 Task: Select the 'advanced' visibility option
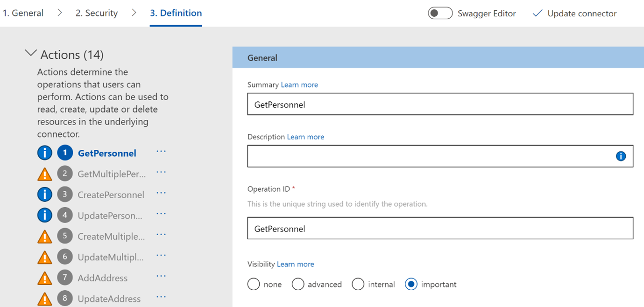[298, 284]
